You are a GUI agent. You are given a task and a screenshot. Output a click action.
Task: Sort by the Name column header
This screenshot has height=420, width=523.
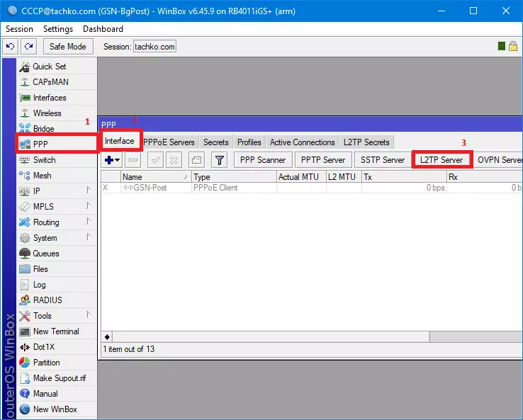point(156,177)
